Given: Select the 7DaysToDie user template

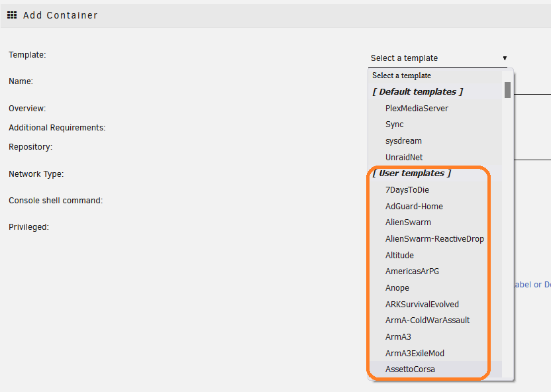Looking at the screenshot, I should click(435, 189).
